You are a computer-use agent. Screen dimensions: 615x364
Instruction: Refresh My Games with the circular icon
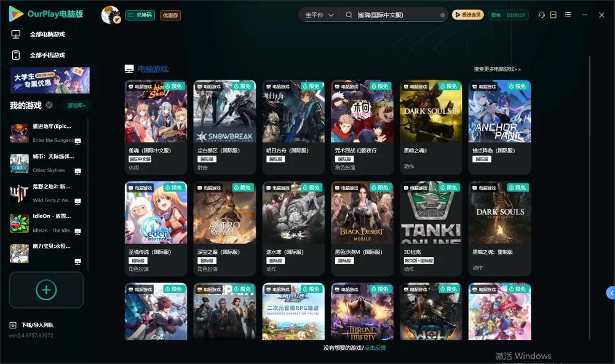(49, 105)
